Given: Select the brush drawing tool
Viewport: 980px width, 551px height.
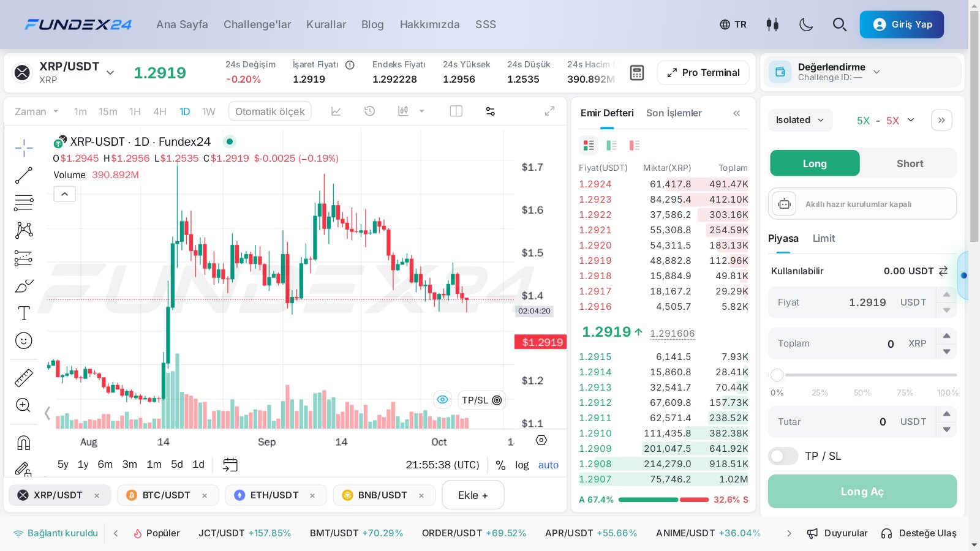Looking at the screenshot, I should [24, 286].
